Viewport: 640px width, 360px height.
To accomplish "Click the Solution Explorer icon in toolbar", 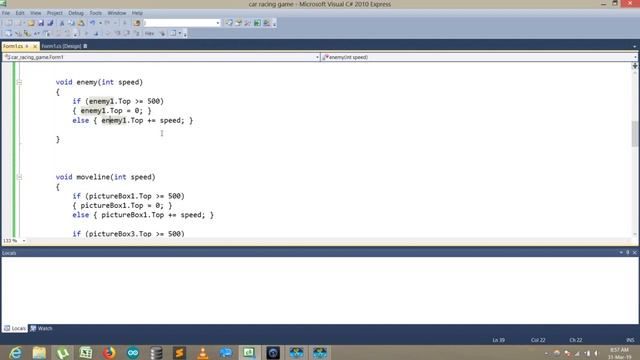I will (229, 23).
